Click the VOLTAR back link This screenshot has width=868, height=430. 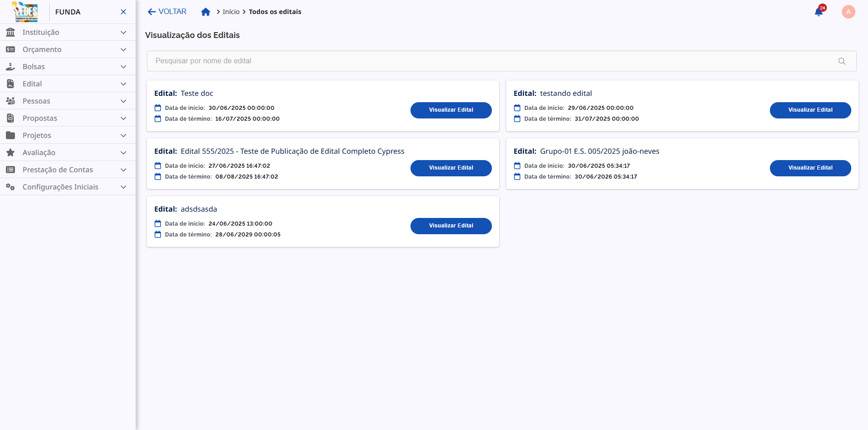(166, 11)
